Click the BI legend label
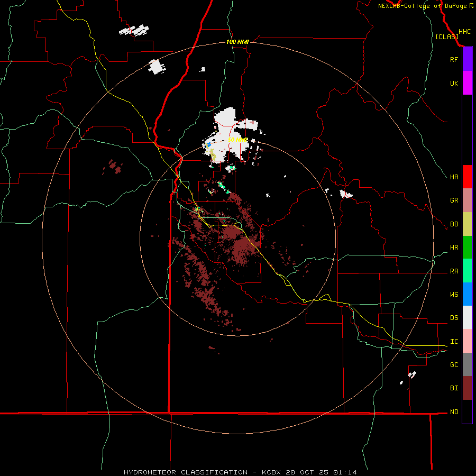 click(x=454, y=388)
